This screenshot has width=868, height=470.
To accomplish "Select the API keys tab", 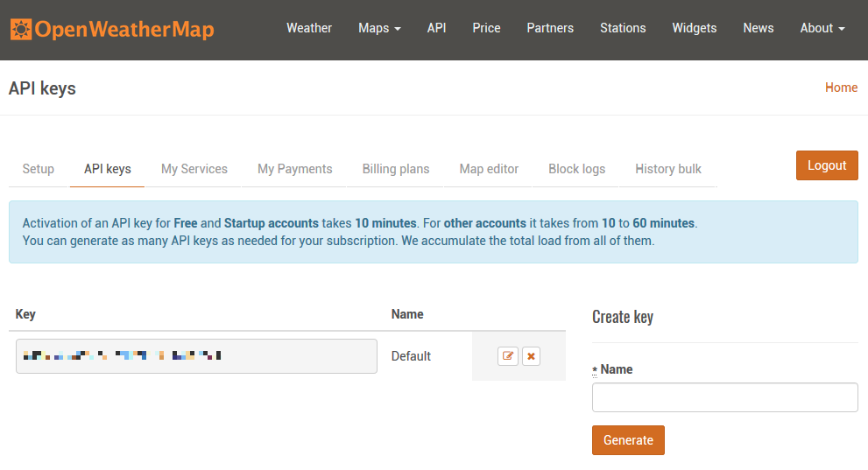I will pyautogui.click(x=108, y=169).
